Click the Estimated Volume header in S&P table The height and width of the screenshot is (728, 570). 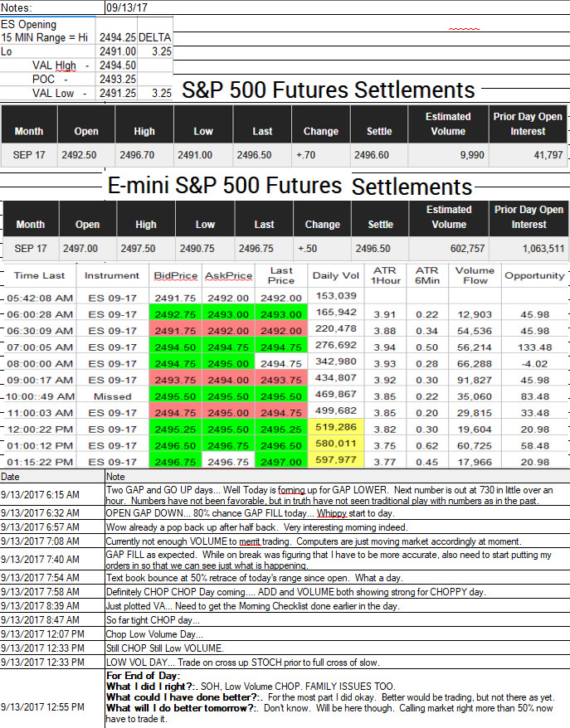[448, 124]
